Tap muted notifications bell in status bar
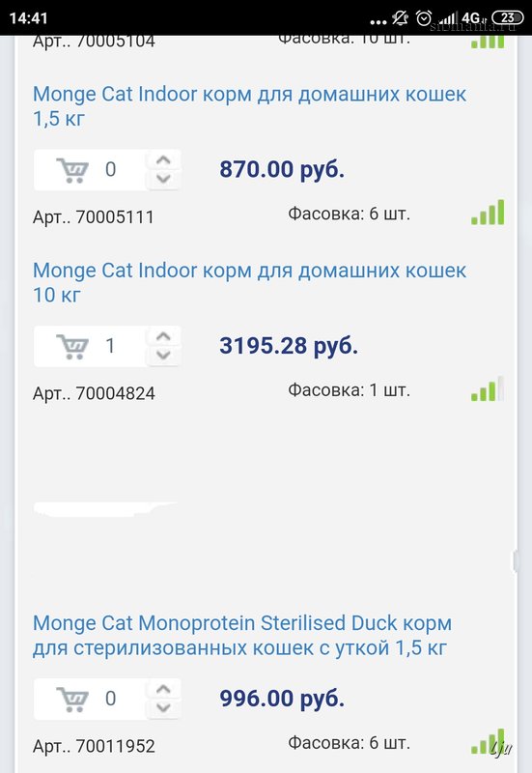 click(x=400, y=18)
